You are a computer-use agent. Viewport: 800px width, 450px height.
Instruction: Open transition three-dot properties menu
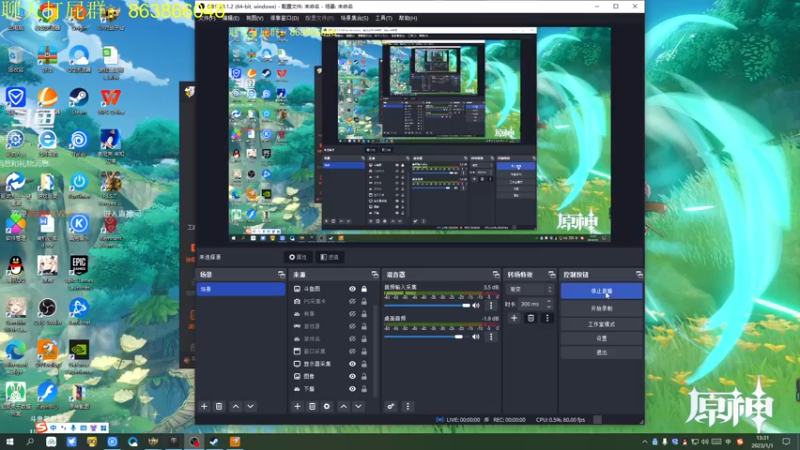tap(547, 318)
